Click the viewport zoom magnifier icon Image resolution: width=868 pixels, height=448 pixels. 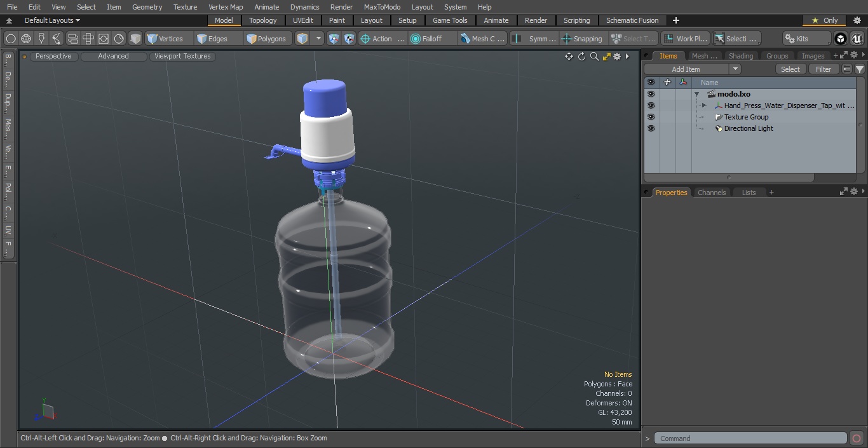(594, 57)
